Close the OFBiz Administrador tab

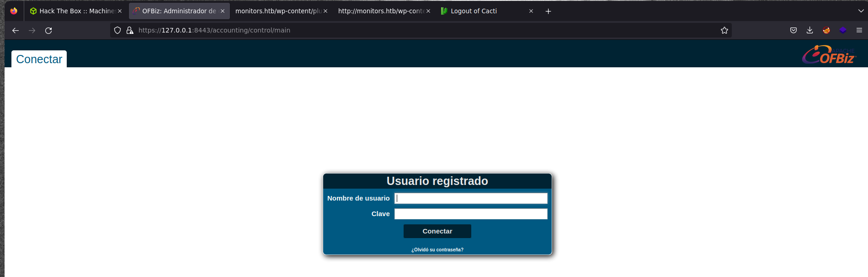pyautogui.click(x=223, y=11)
